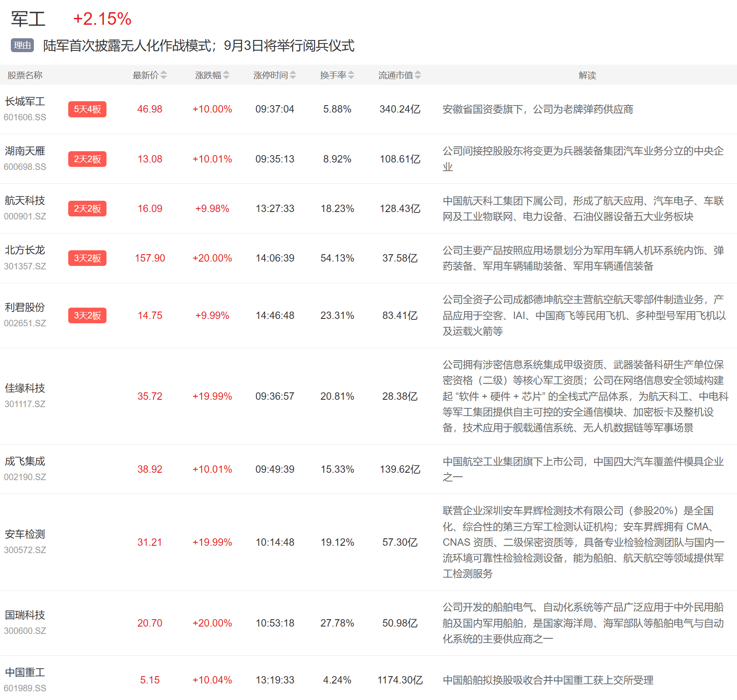Viewport: 737px width, 700px height.
Task: Click market cap 28.38亿
Action: 400,396
